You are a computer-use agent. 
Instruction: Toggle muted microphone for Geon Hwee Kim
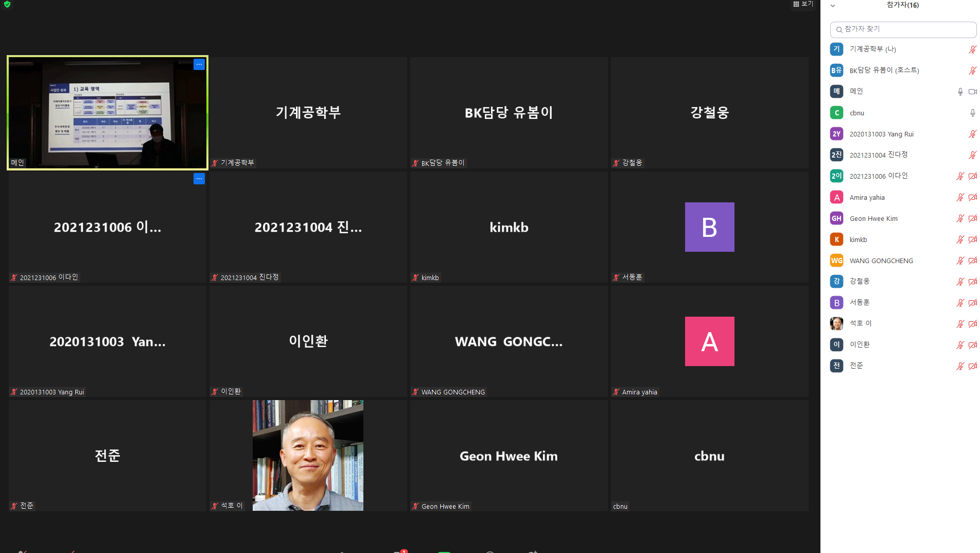coord(960,218)
